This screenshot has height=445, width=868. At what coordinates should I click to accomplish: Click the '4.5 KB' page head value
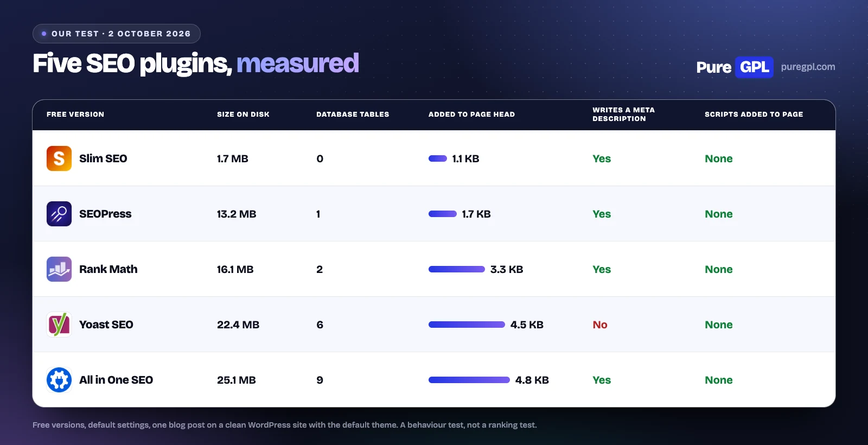527,325
